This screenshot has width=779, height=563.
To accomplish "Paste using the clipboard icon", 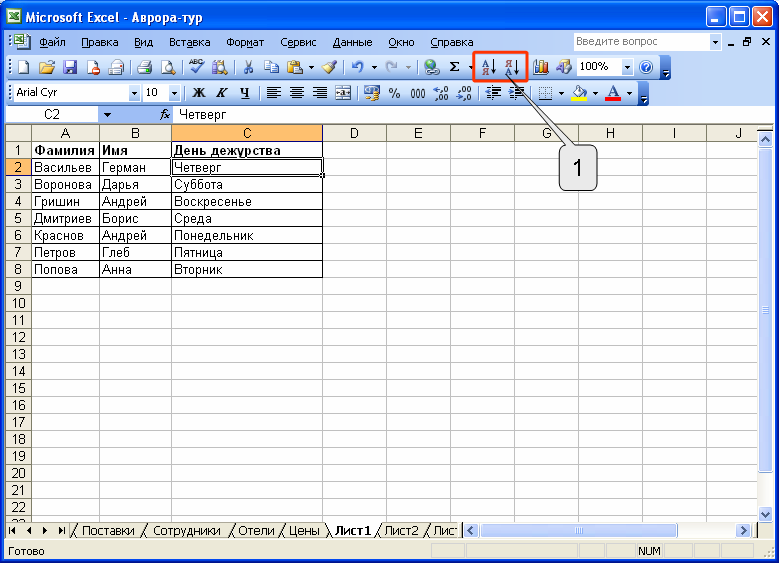I will click(x=295, y=67).
